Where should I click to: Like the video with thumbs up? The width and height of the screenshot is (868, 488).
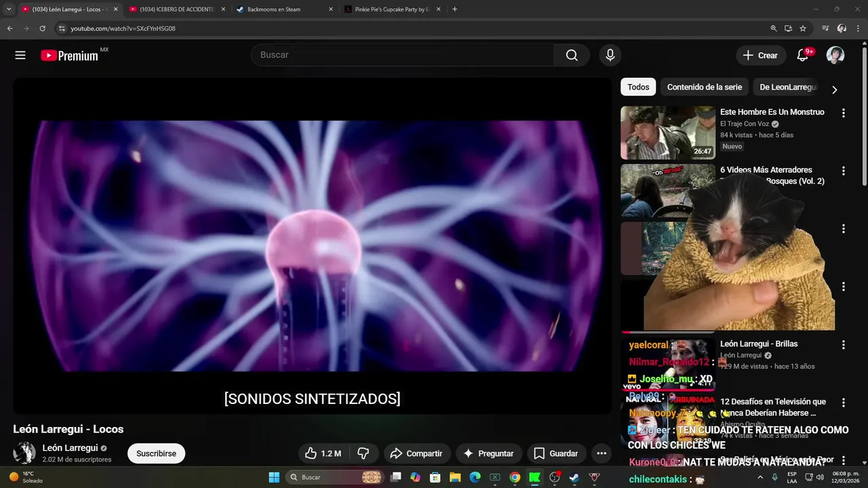point(323,453)
